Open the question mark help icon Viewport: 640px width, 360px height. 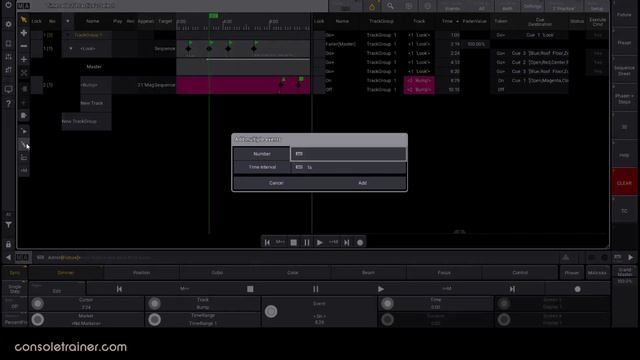[x=8, y=104]
